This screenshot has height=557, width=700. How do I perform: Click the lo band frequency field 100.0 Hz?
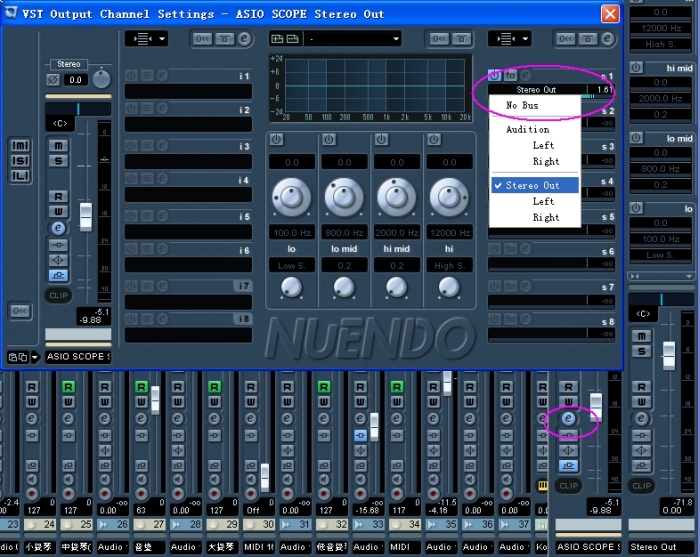coord(292,233)
